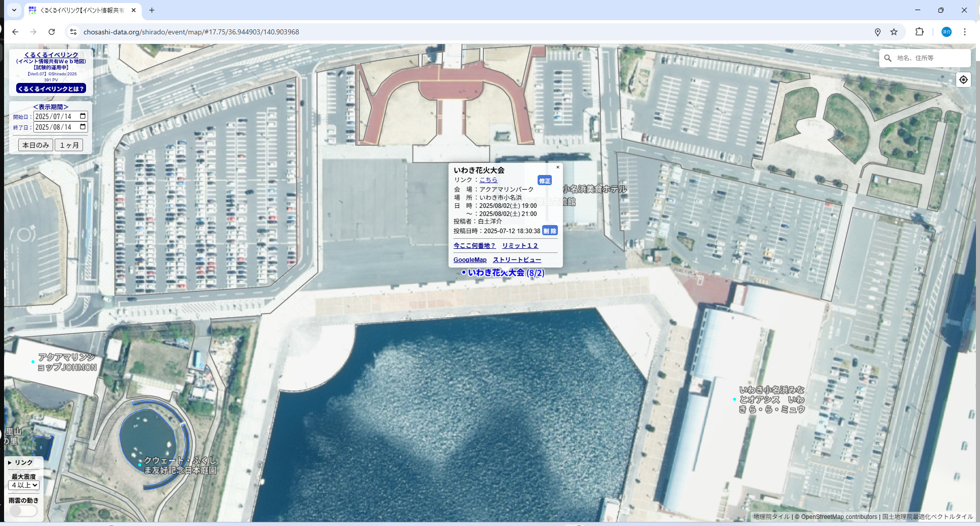980x526 pixels.
Task: Open the calendar picker for 終了日
Action: tap(83, 127)
